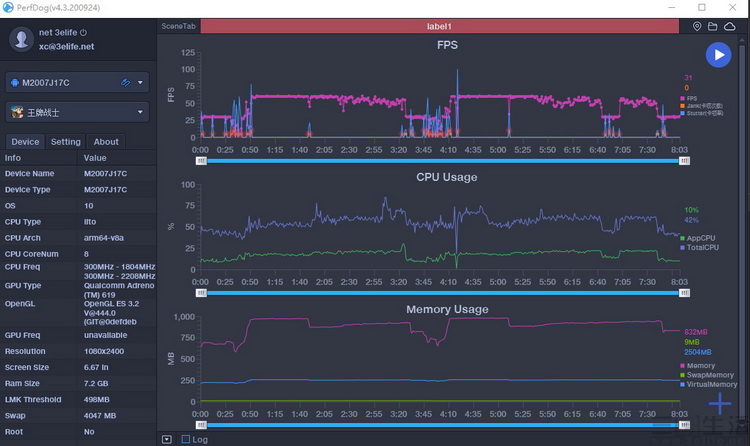This screenshot has width=750, height=446.
Task: Click the 2504MB virtual memory reading
Action: (697, 352)
